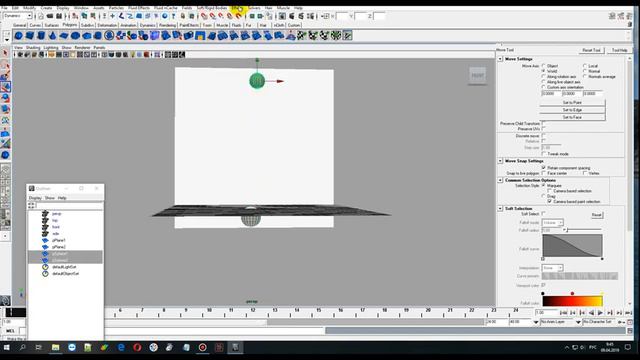Open Opera browser from the taskbar
Image resolution: width=640 pixels, height=360 pixels.
point(137,347)
